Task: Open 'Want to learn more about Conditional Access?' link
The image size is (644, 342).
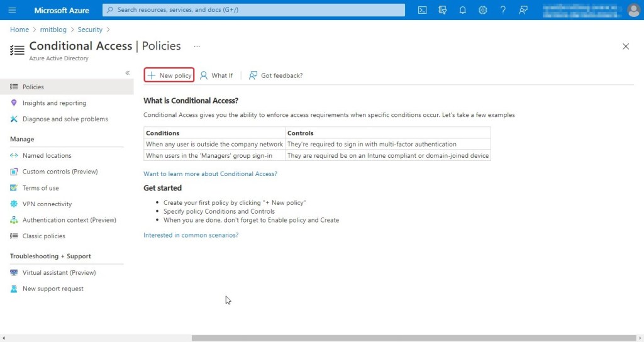Action: coord(210,174)
